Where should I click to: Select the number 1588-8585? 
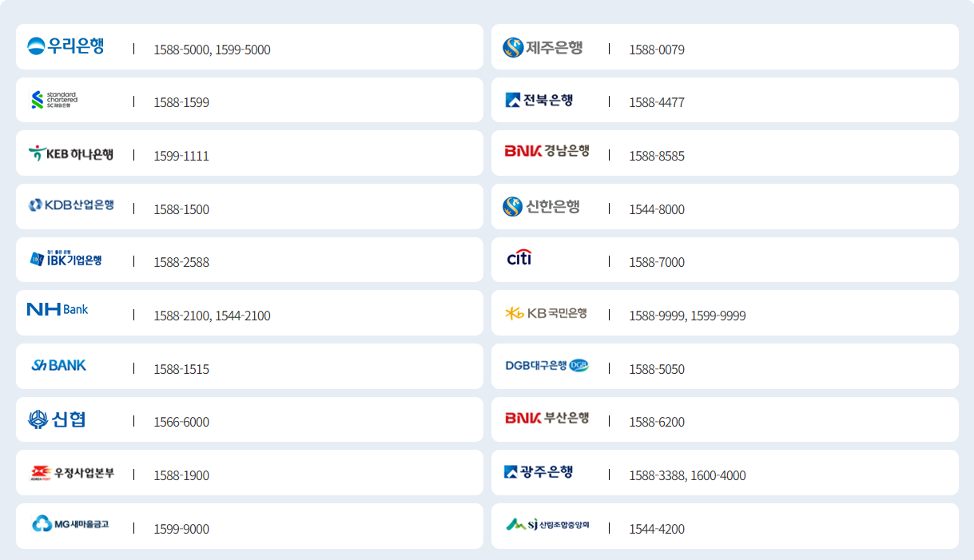(657, 156)
